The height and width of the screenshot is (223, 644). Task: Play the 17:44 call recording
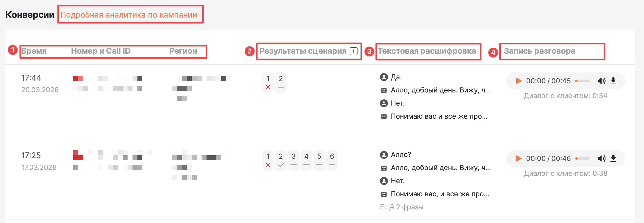tap(519, 81)
